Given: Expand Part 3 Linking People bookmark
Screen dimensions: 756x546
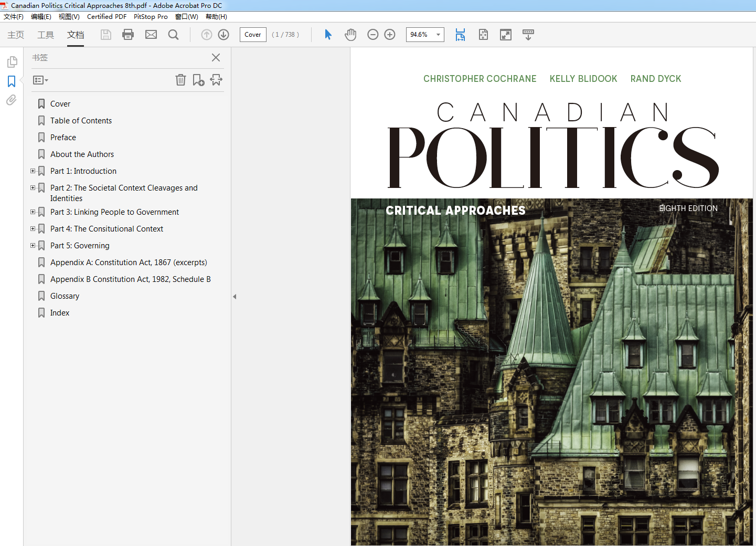Looking at the screenshot, I should point(33,212).
